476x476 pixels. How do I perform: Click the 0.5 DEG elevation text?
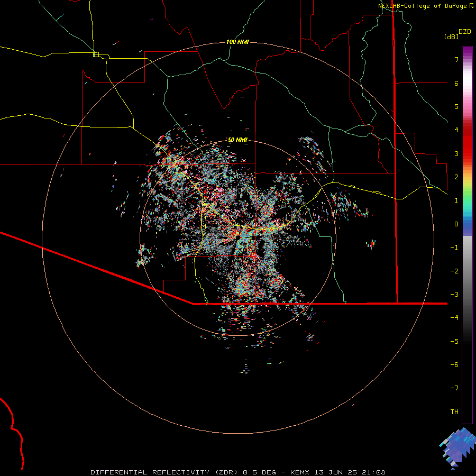pyautogui.click(x=259, y=472)
